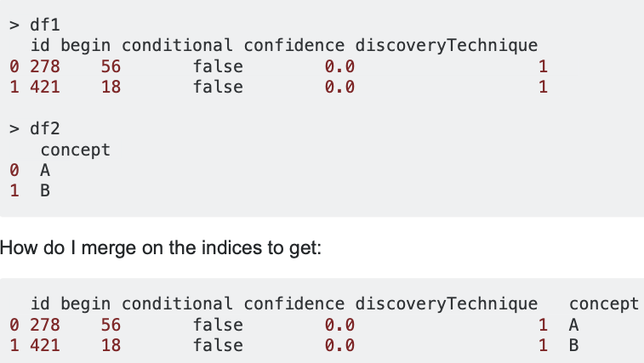Click concept value B in merged output
Screen dimensions: 644x363
coord(573,345)
